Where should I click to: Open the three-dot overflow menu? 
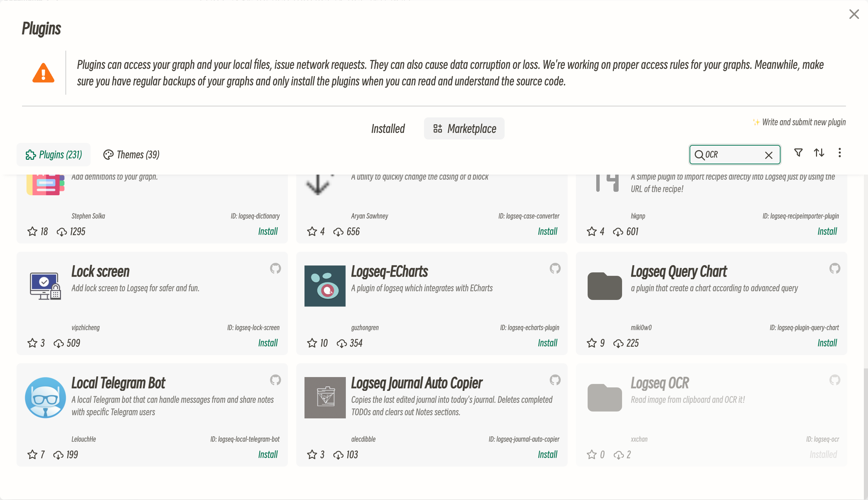(x=839, y=153)
